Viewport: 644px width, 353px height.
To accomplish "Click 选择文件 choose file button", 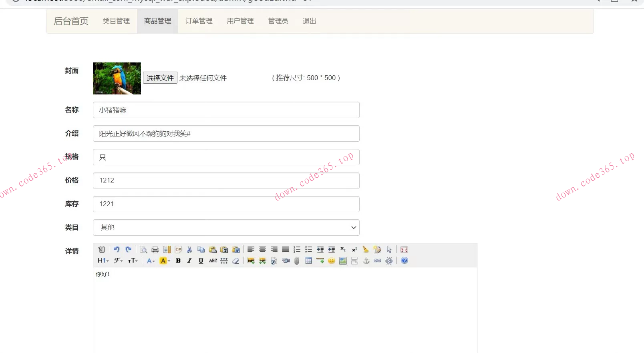I will pos(160,78).
